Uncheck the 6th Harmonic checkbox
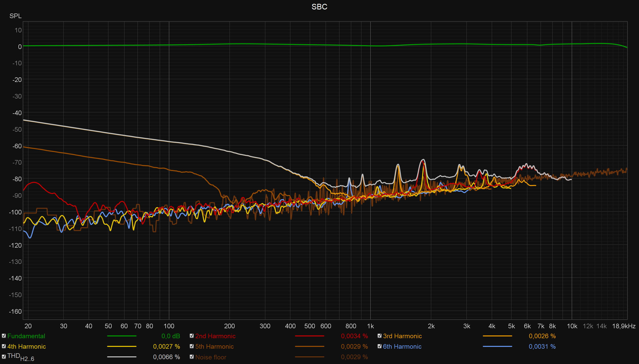Screen dimensions: 639x364 pos(380,346)
